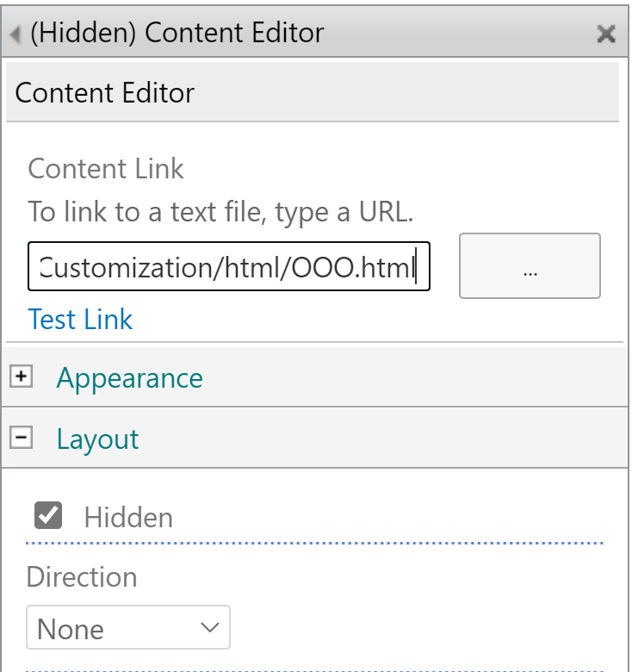The height and width of the screenshot is (672, 632).
Task: Click the Hidden checkbox label text
Action: [128, 517]
